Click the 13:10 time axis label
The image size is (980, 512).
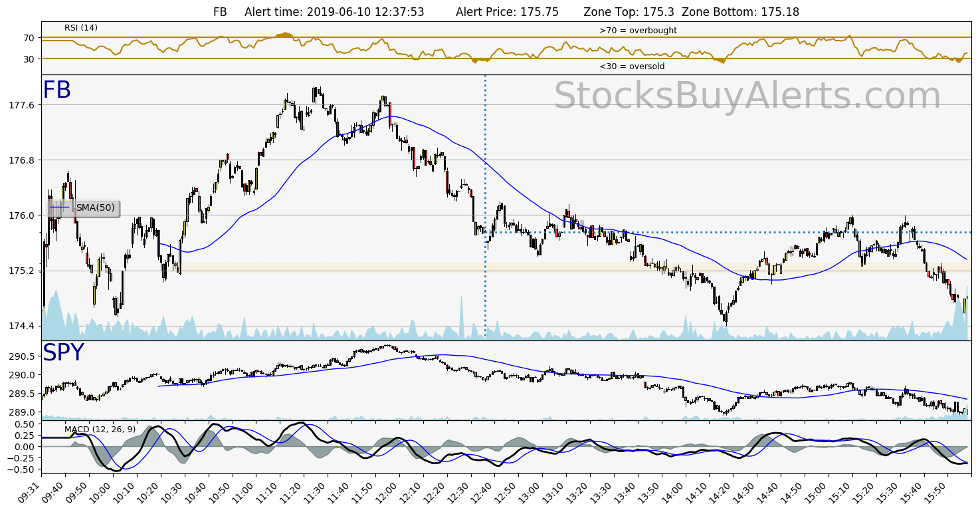click(x=553, y=492)
